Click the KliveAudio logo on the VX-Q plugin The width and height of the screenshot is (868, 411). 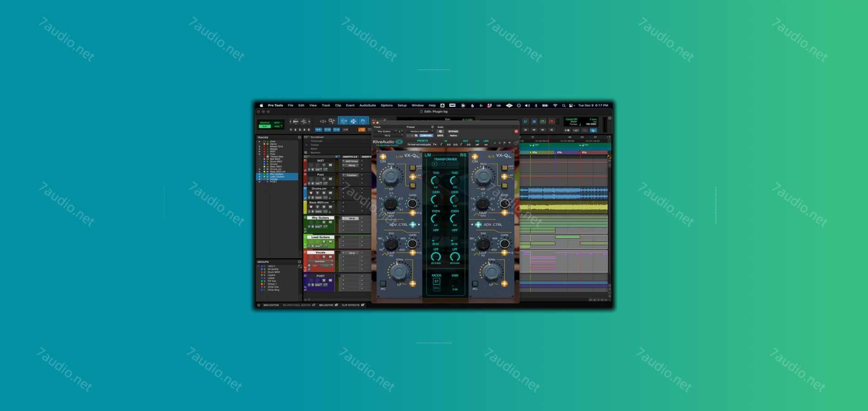(383, 142)
